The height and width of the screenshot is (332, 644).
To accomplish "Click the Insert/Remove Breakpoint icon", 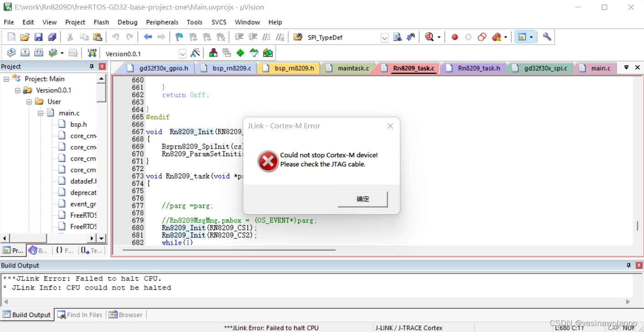I will 455,37.
